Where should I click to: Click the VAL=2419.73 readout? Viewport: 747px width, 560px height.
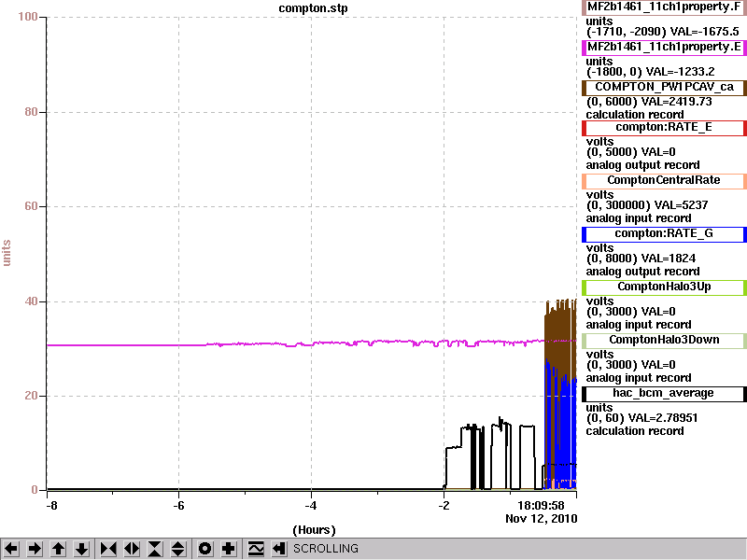tap(678, 102)
